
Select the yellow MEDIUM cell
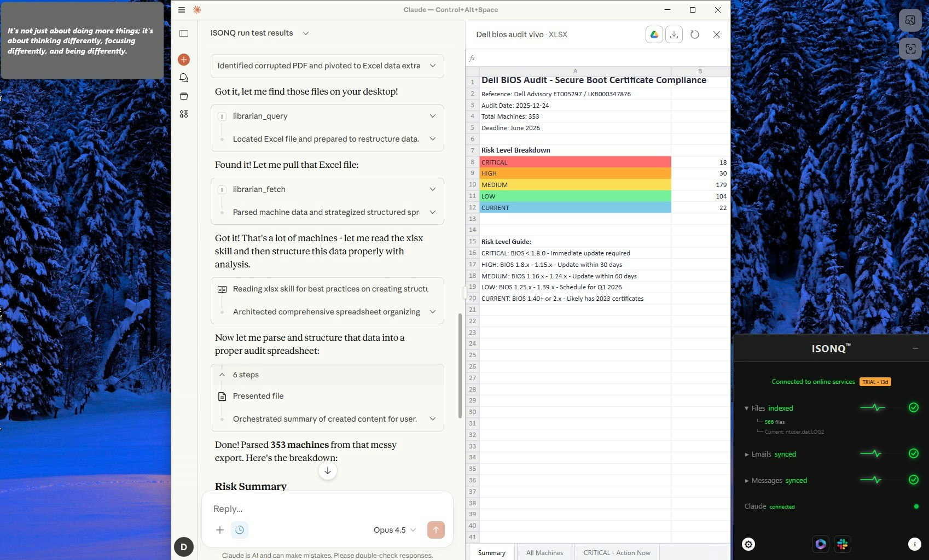(575, 185)
